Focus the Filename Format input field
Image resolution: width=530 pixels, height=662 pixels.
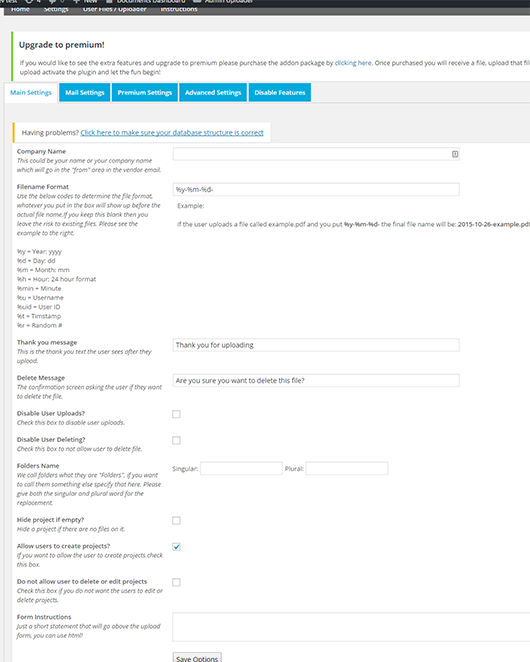[x=316, y=190]
